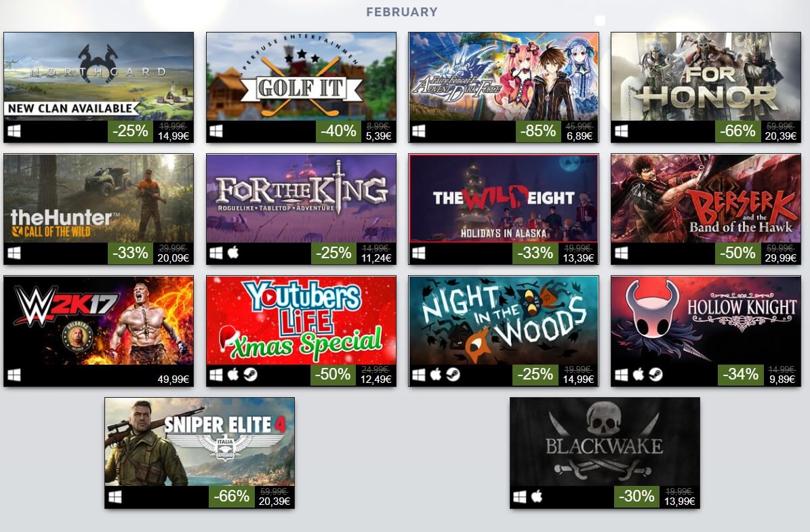
Task: Click SteamOS icon under Youtubers Life
Action: 251,375
